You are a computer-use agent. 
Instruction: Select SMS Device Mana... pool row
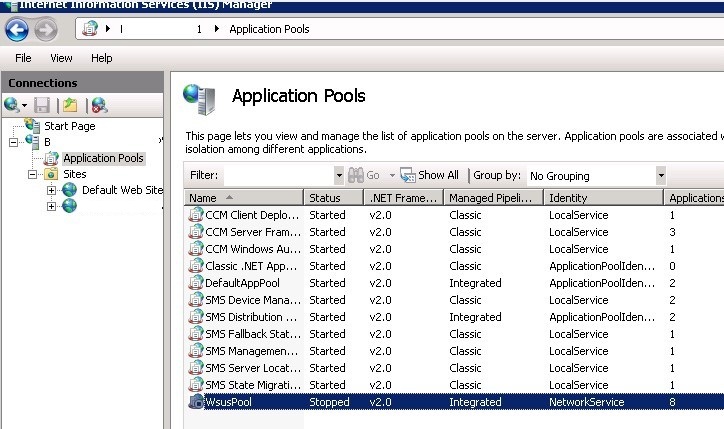[x=454, y=300]
